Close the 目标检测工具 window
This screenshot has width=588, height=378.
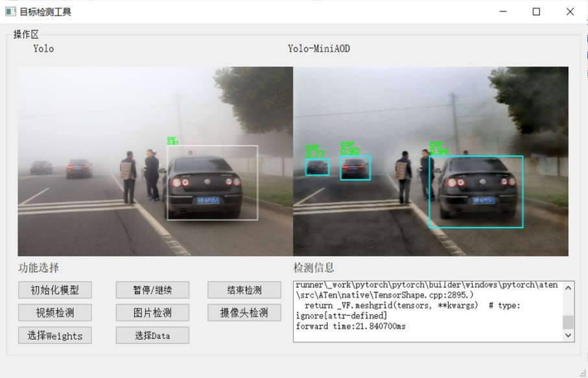(570, 12)
